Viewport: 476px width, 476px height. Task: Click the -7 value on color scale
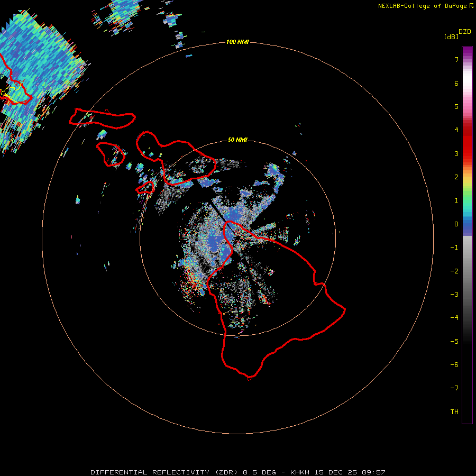click(454, 388)
